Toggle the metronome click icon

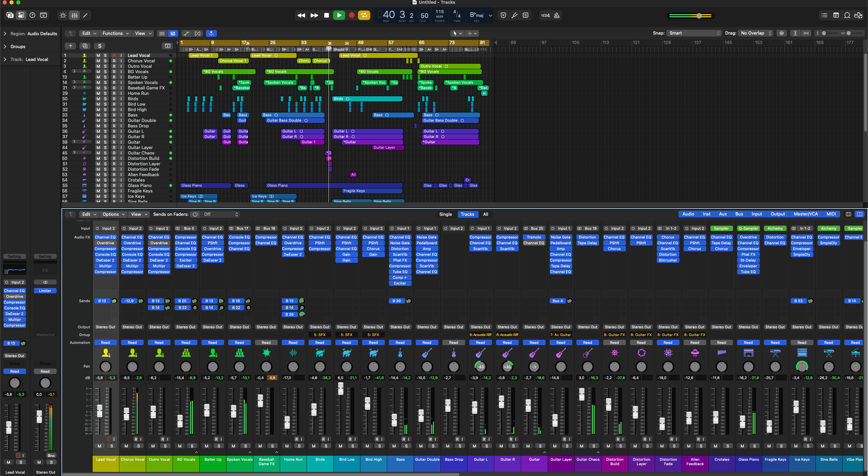coord(557,15)
